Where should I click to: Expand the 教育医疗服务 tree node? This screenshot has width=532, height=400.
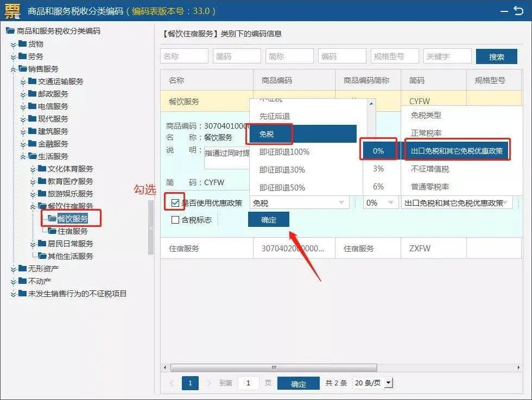click(33, 182)
